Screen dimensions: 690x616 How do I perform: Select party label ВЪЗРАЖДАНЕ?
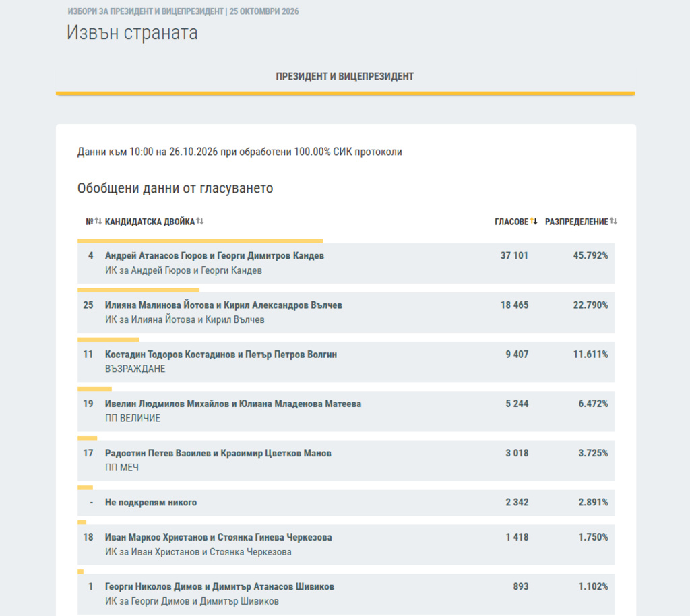click(135, 369)
